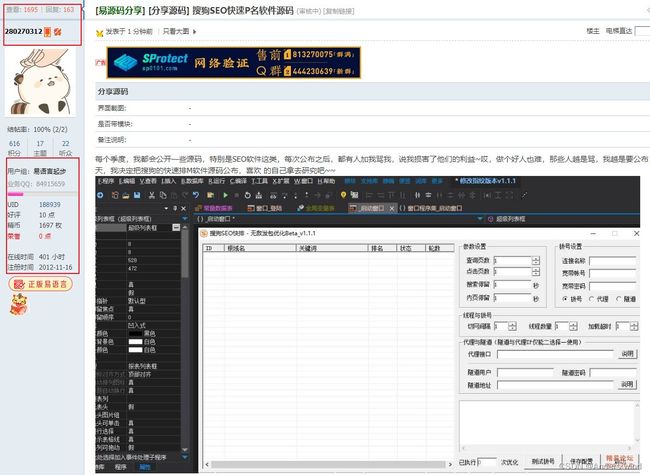Viewport: 650px width, 475px height.
Task: Click the copy icon in IDE toolbar
Action: [163, 195]
